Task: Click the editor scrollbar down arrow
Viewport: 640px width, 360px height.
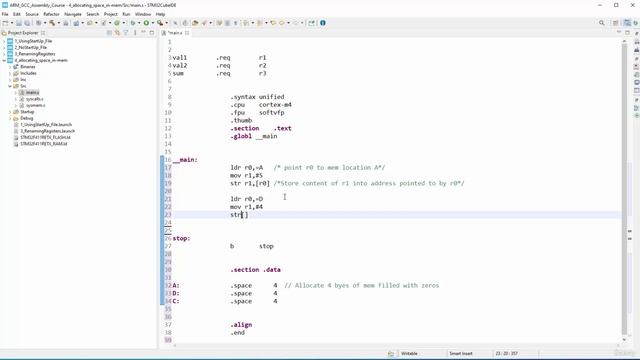Action: click(x=624, y=340)
